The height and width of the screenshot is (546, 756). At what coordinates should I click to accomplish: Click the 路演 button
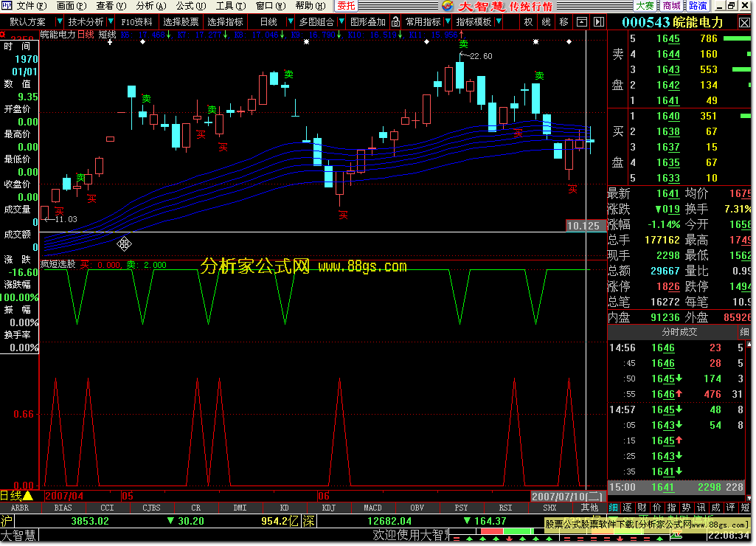[x=698, y=6]
